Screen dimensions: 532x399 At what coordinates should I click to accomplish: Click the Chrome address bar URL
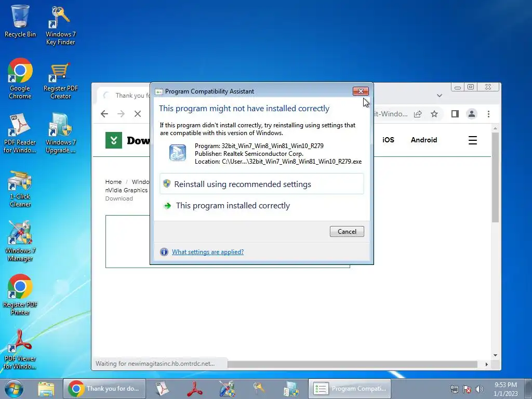(x=390, y=114)
